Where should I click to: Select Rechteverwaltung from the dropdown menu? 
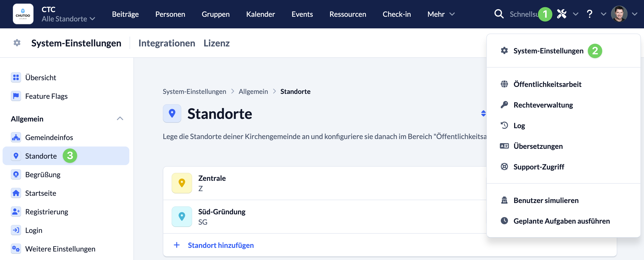click(x=543, y=105)
